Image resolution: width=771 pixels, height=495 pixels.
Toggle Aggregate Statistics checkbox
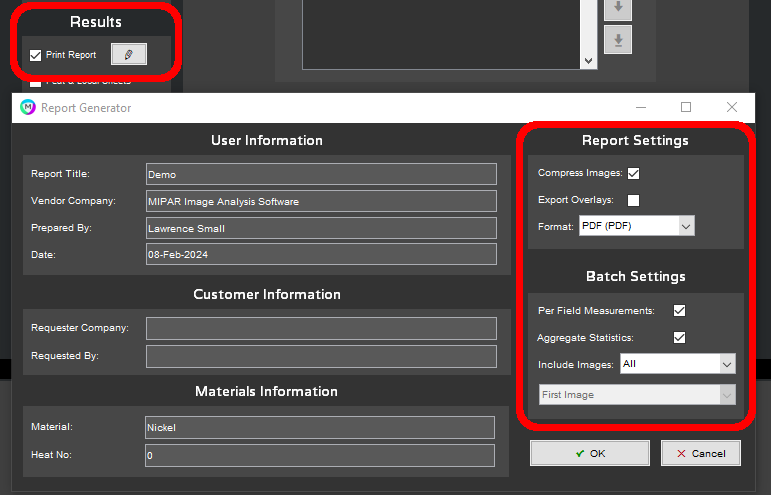(680, 338)
